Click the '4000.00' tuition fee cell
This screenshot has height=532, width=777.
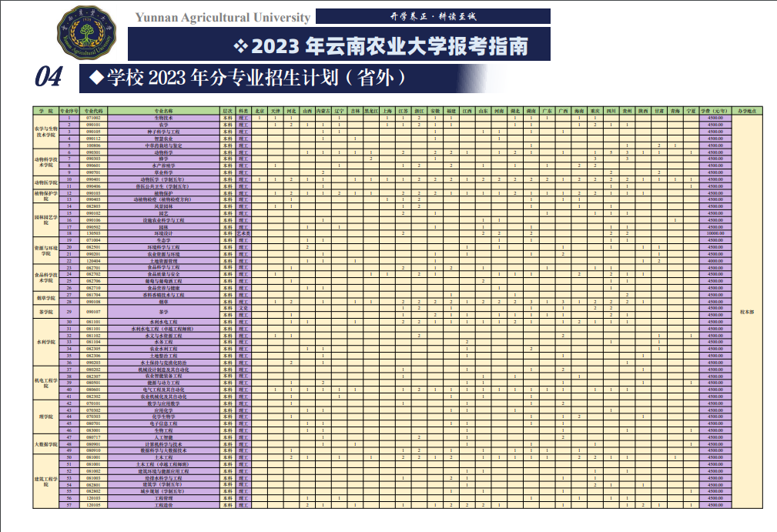[715, 260]
